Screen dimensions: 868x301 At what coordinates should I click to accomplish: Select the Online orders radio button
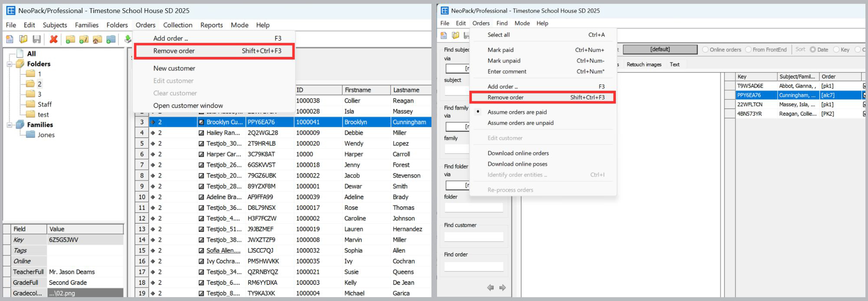[705, 50]
